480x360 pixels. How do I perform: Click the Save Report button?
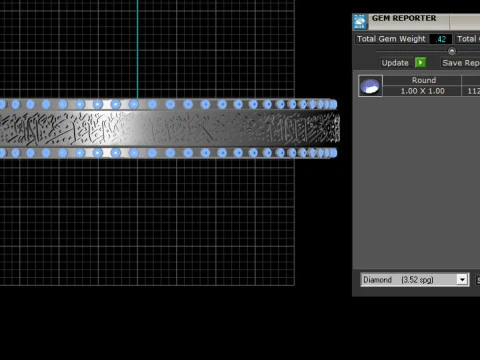click(460, 63)
